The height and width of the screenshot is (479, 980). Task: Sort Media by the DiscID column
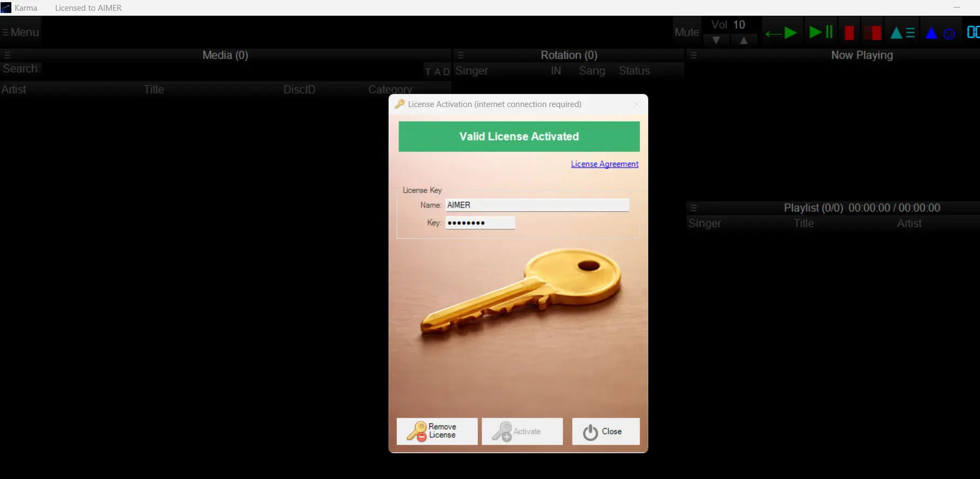299,89
